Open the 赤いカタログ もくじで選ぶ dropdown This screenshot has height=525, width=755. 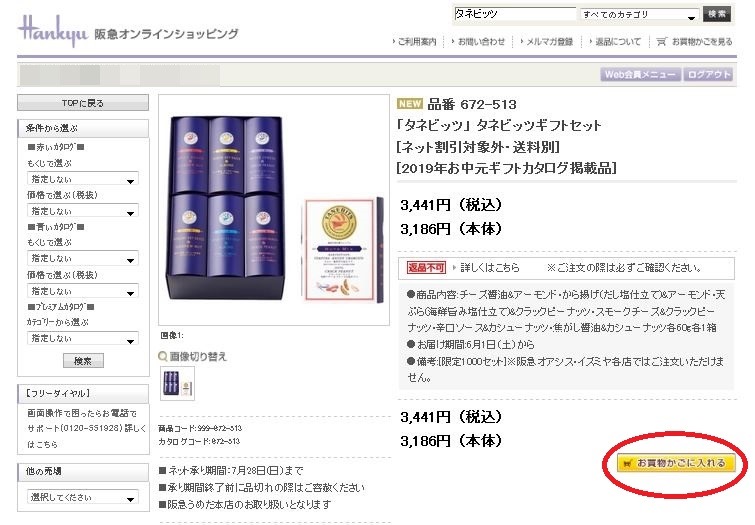point(83,179)
